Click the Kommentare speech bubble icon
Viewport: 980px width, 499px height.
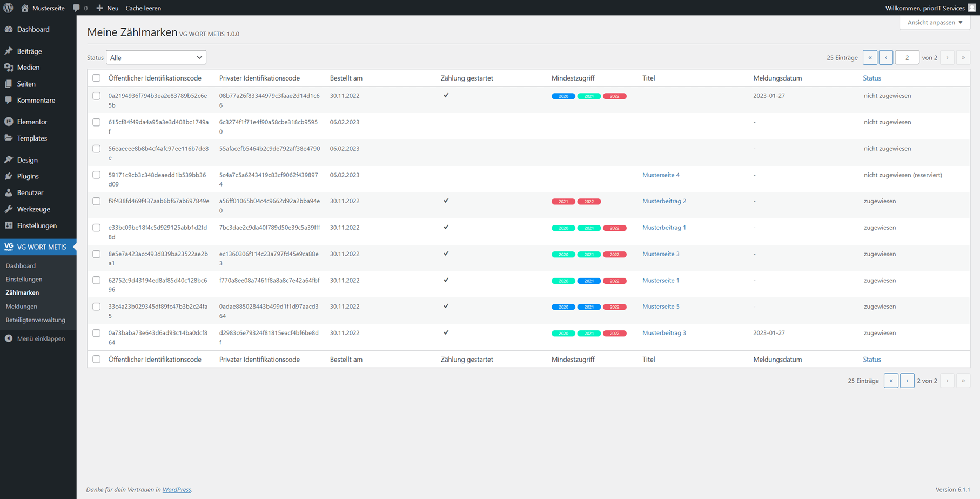9,100
